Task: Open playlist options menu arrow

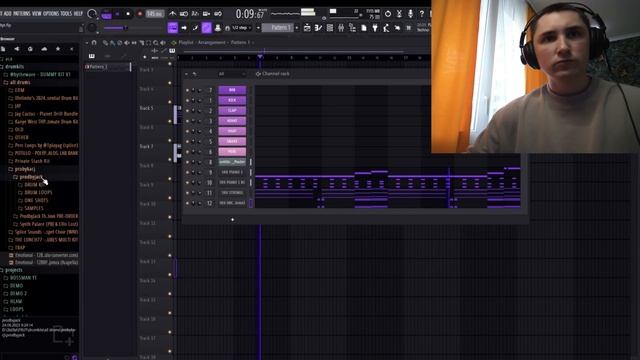Action: click(x=87, y=42)
